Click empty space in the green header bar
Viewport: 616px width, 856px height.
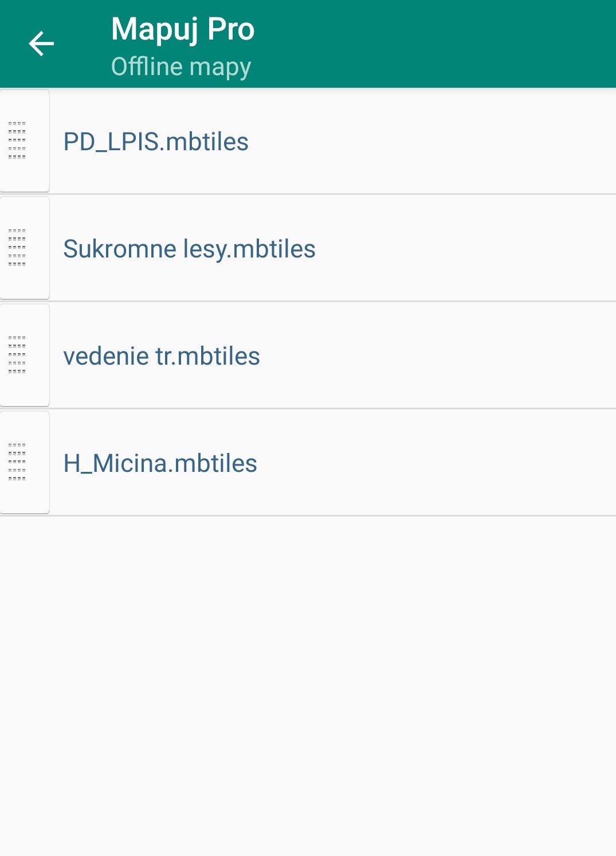435,44
